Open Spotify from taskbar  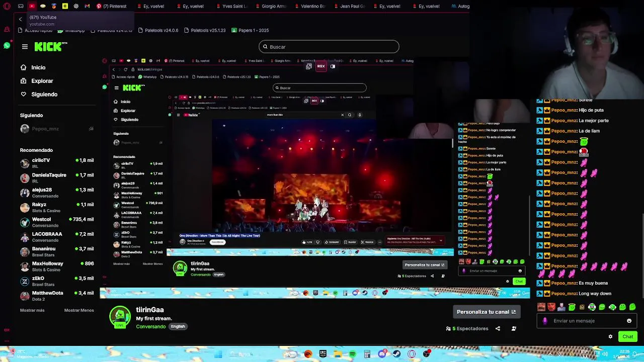352,354
